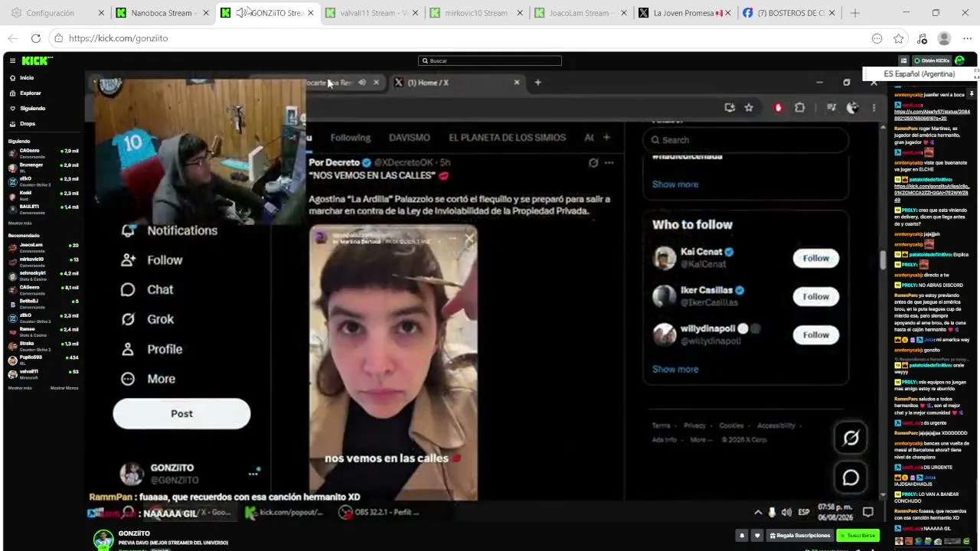The width and height of the screenshot is (980, 551).
Task: Switch to the La Joven Promesa tab
Action: 685,13
